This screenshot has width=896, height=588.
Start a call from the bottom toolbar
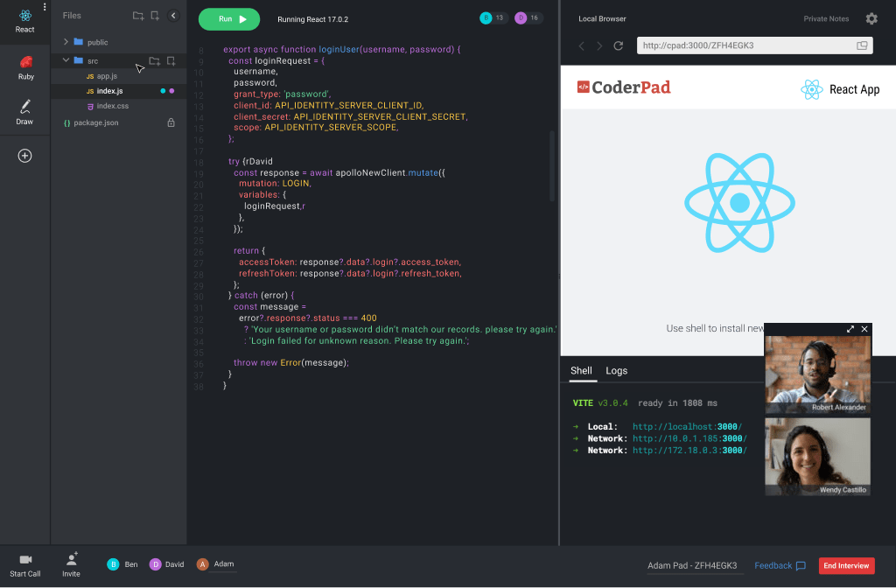24,563
